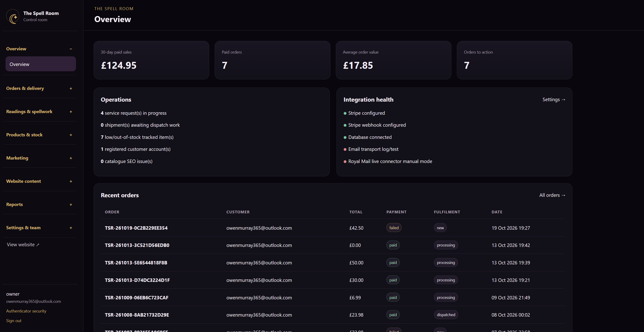The image size is (644, 332).
Task: Click the 1 registered customer account(s) line
Action: click(x=135, y=149)
